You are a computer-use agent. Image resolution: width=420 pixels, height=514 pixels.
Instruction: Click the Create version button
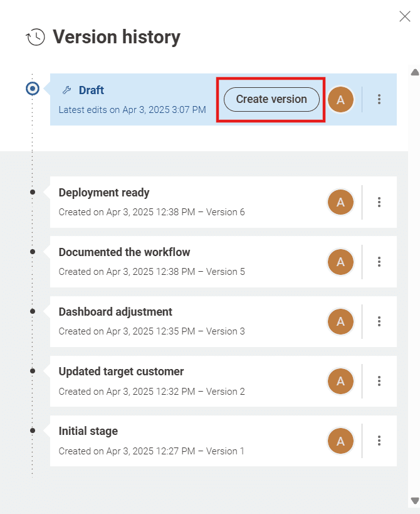click(271, 99)
